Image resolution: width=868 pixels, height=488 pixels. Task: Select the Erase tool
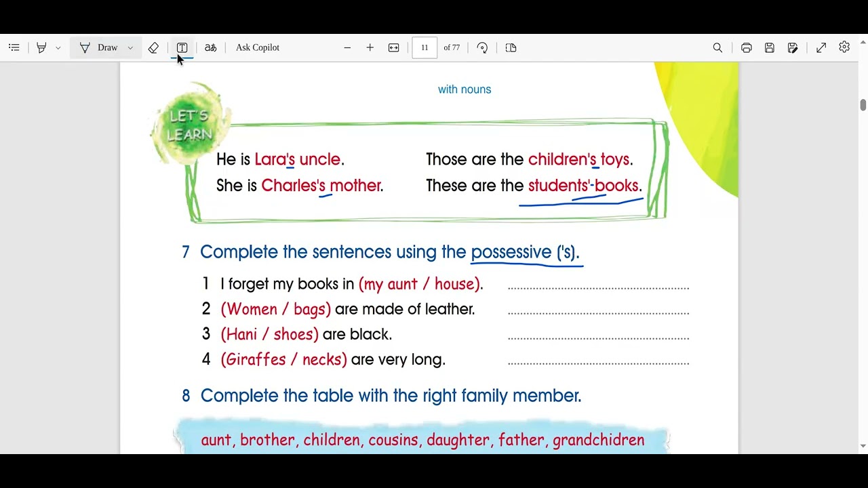153,47
